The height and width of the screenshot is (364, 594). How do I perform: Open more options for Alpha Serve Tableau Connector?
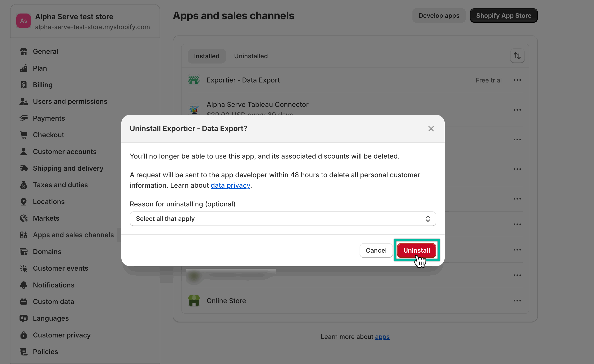tap(517, 110)
